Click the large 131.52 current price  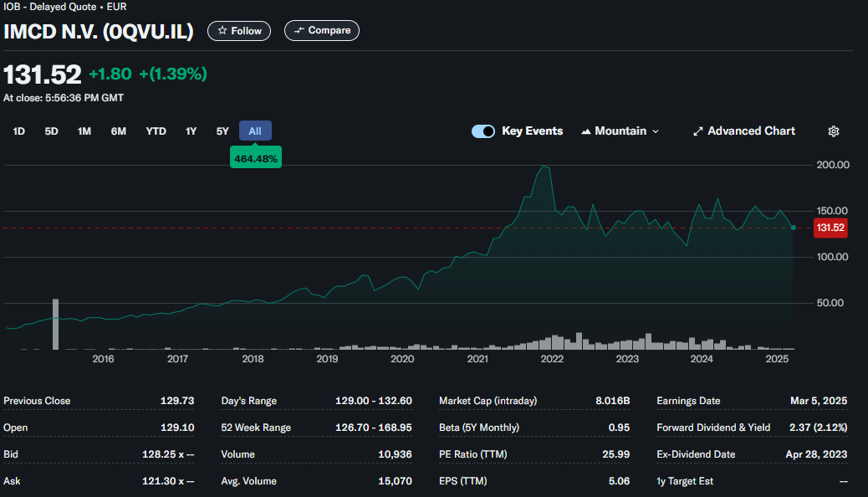coord(42,74)
